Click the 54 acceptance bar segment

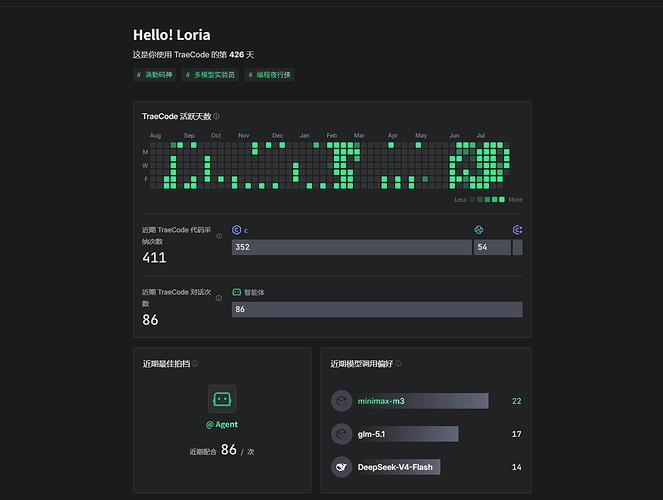click(x=492, y=247)
